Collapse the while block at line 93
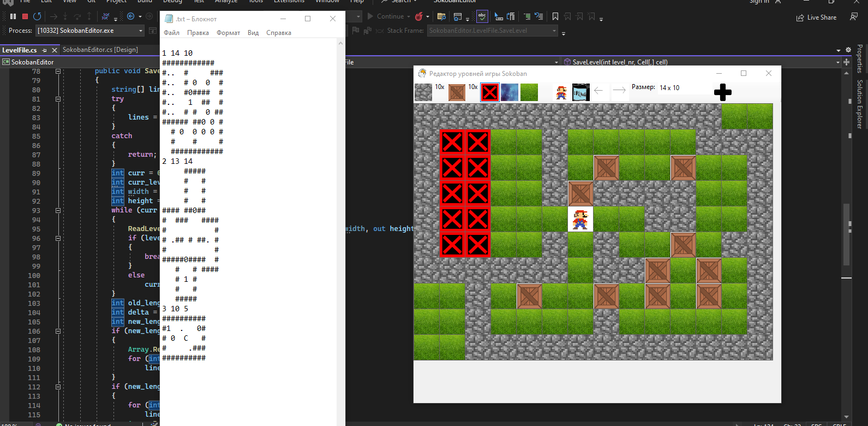Image resolution: width=868 pixels, height=426 pixels. coord(58,210)
